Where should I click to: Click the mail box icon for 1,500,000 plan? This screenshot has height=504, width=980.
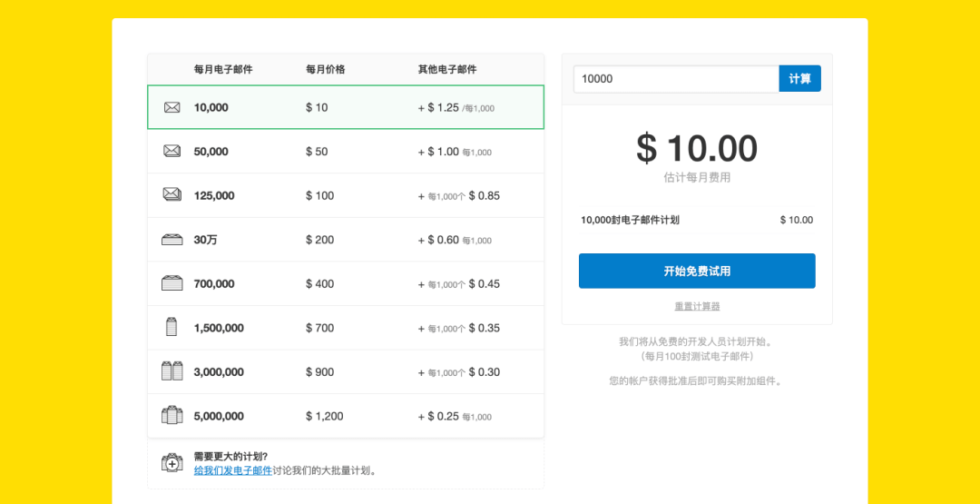coord(171,327)
